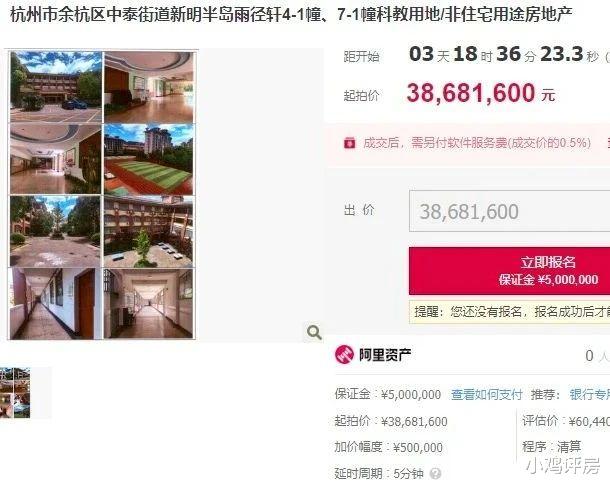The width and height of the screenshot is (610, 486).
Task: Click the 提醒 registration reminder banner
Action: (x=509, y=312)
